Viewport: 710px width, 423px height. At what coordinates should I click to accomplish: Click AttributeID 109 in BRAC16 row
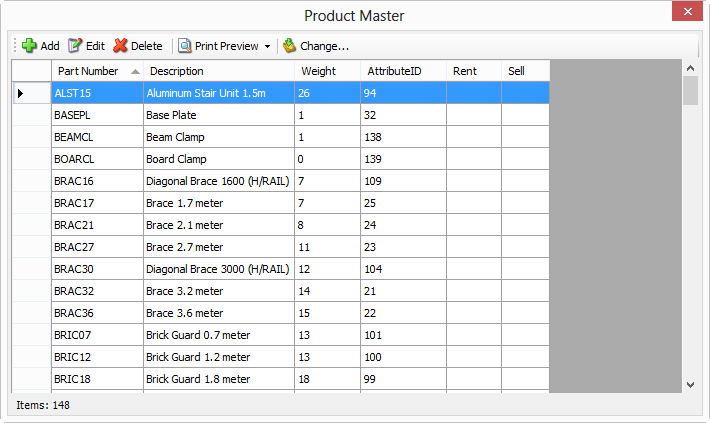coord(404,181)
